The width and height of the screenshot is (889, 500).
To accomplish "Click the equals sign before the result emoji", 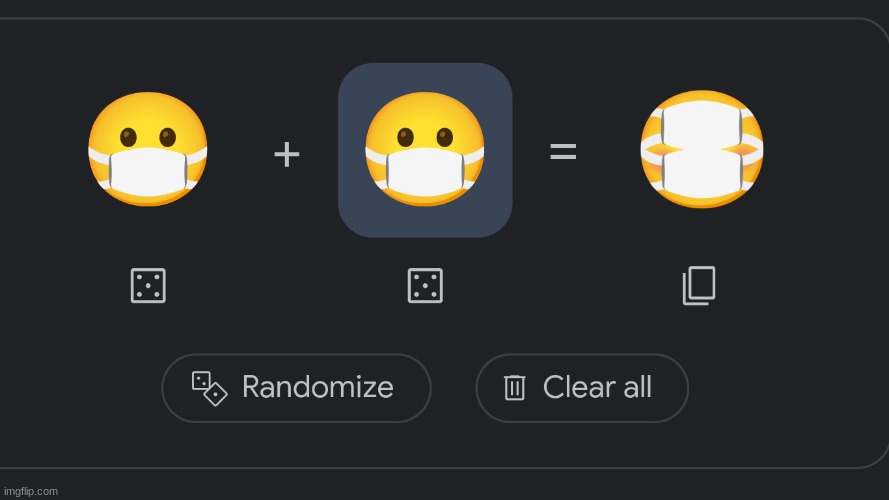I will click(563, 151).
